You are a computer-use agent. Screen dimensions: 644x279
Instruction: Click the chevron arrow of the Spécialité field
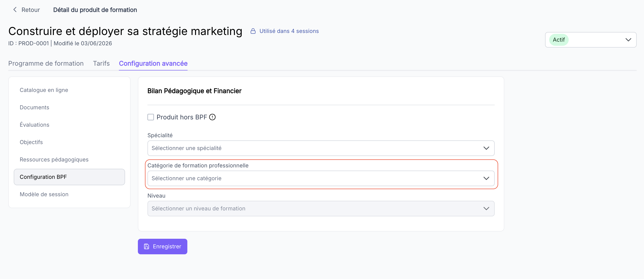pos(486,148)
